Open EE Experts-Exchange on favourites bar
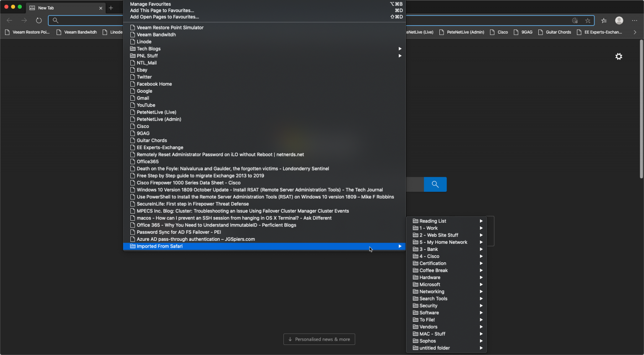This screenshot has width=644, height=355. point(599,32)
